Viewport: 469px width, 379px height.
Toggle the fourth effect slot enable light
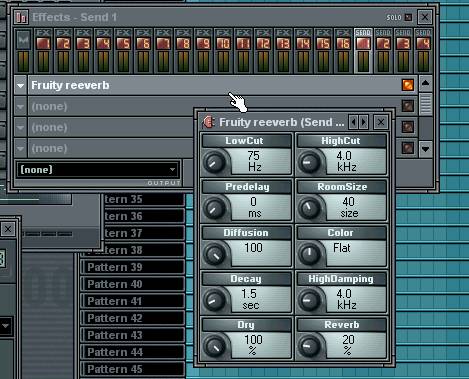click(408, 148)
